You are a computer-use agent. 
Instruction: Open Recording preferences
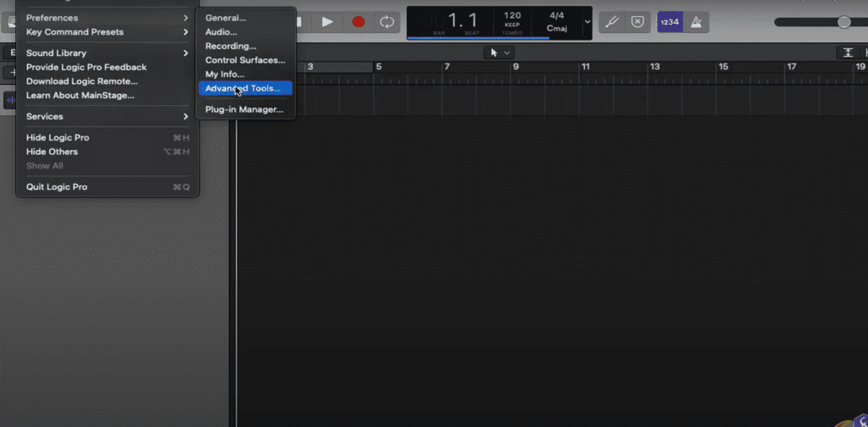[245, 46]
